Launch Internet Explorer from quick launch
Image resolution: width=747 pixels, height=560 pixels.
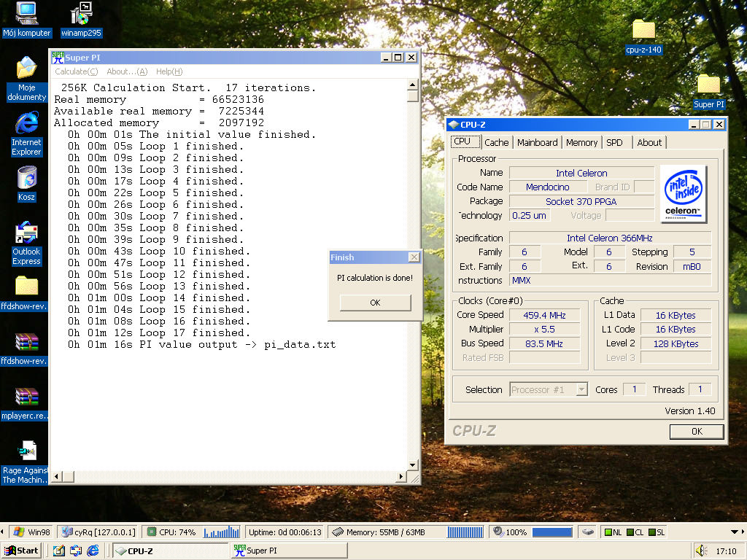tap(93, 551)
